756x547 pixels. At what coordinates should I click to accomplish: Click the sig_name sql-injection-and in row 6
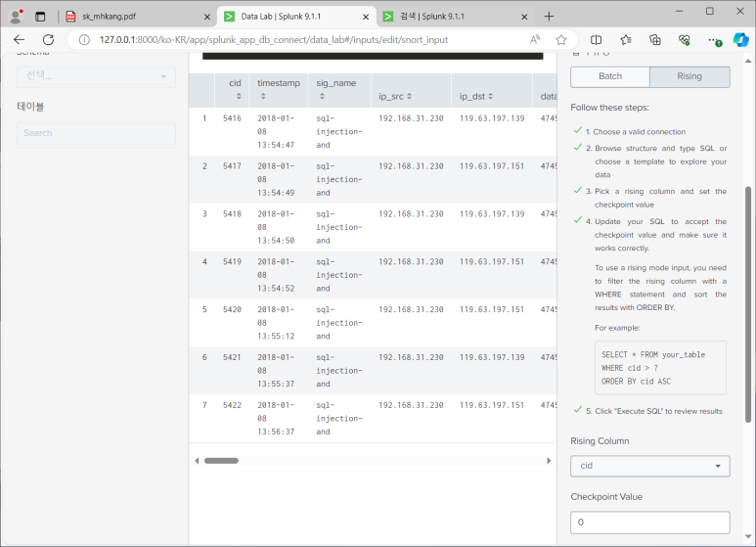point(339,371)
